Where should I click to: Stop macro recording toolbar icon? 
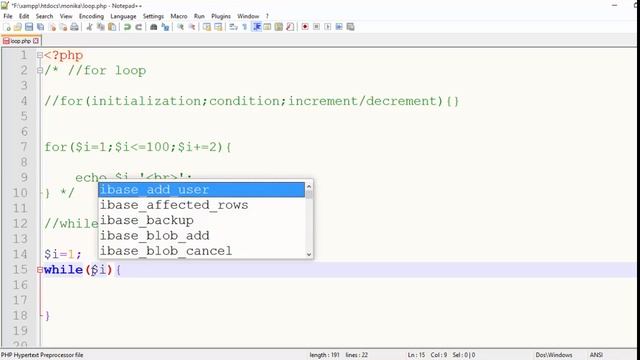tap(316, 27)
